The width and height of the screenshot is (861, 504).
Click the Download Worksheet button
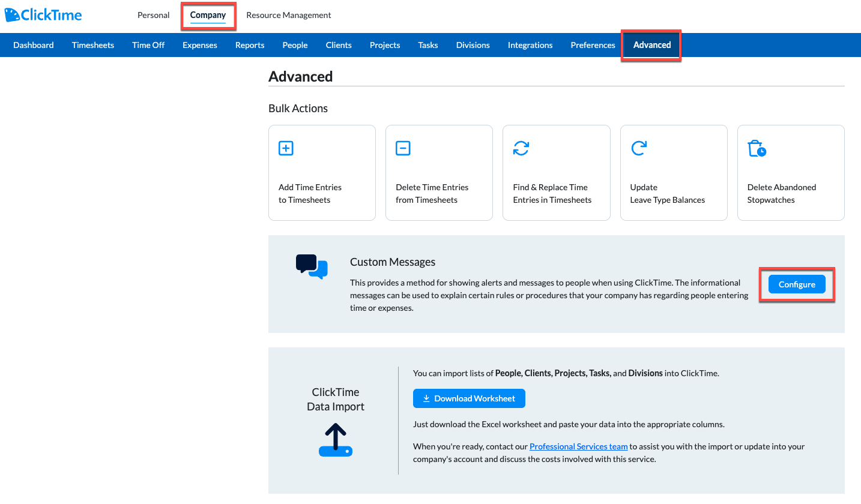tap(469, 398)
